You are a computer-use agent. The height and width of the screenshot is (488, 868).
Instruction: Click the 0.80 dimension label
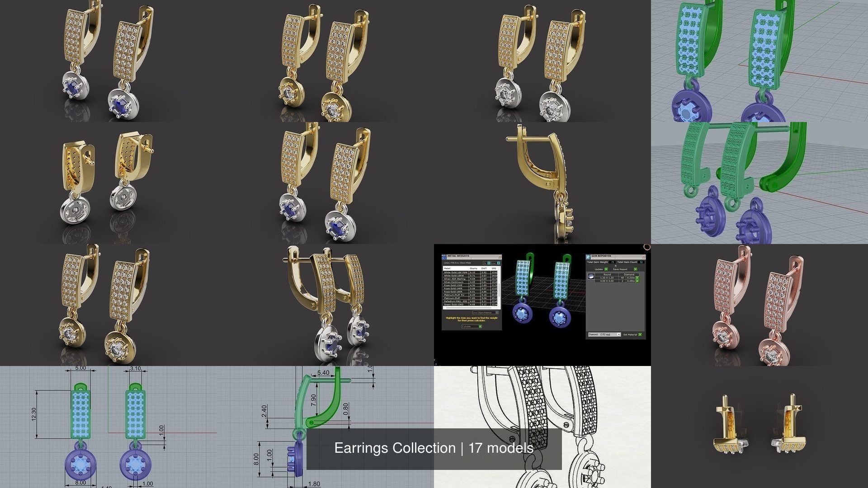tap(346, 409)
